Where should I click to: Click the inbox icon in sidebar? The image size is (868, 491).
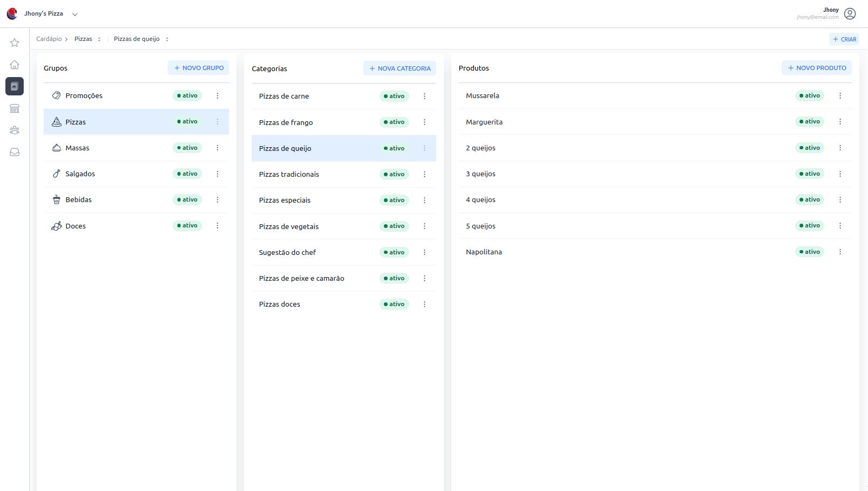click(x=15, y=153)
